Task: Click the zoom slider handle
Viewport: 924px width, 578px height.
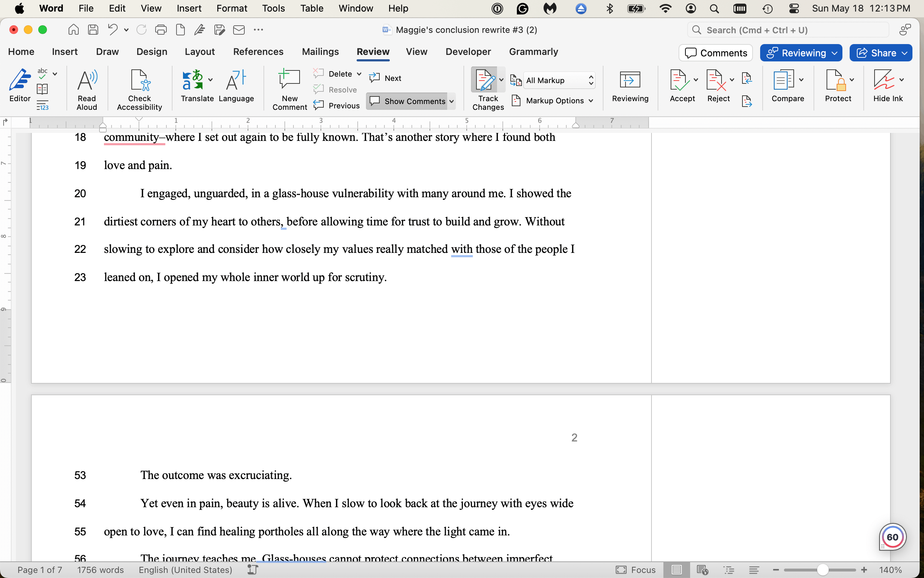Action: [823, 570]
